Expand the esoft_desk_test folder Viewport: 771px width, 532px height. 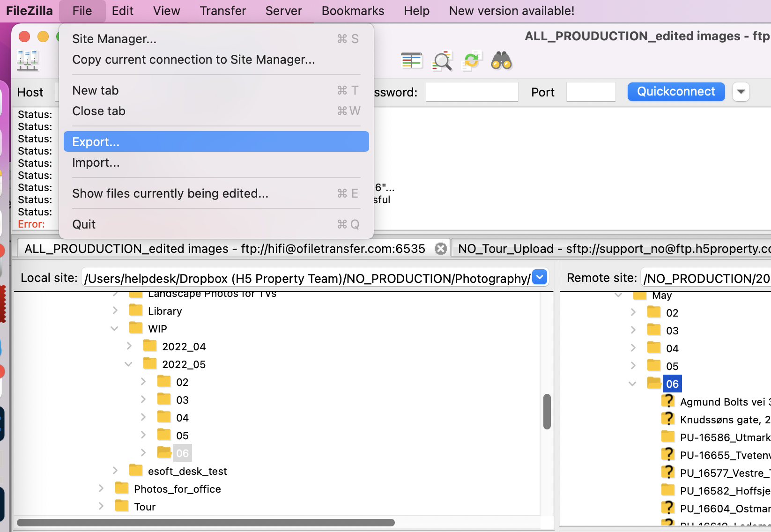[115, 471]
